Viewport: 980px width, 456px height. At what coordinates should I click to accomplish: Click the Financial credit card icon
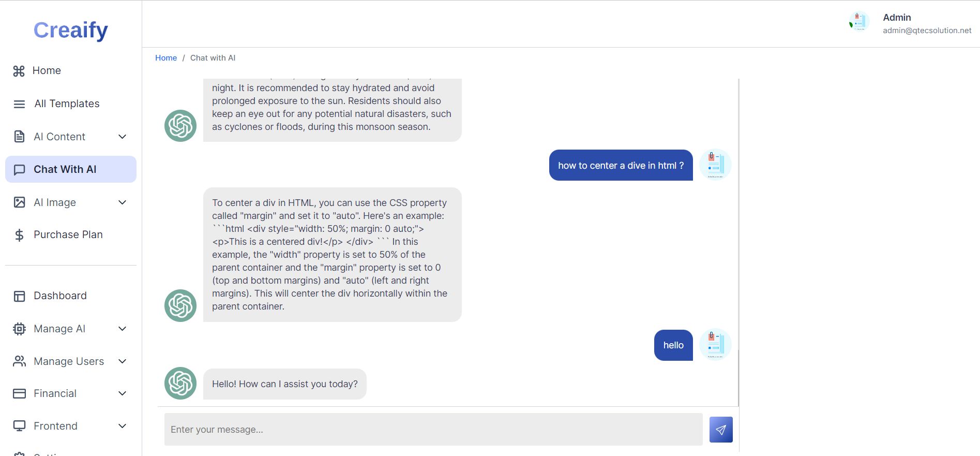pos(19,393)
